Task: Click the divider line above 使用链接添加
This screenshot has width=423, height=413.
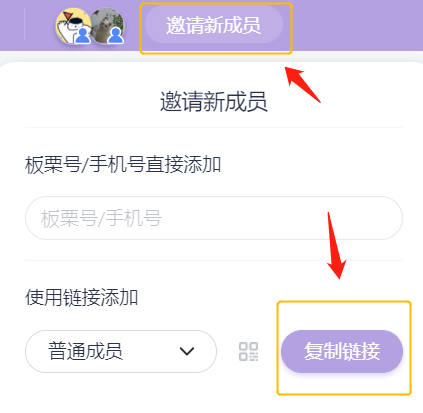Action: click(x=214, y=260)
